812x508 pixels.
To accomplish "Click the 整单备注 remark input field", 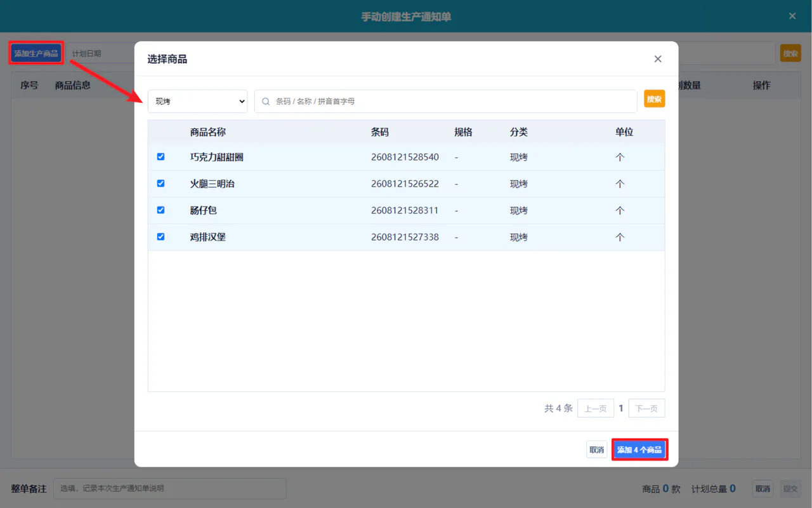I will (x=170, y=488).
